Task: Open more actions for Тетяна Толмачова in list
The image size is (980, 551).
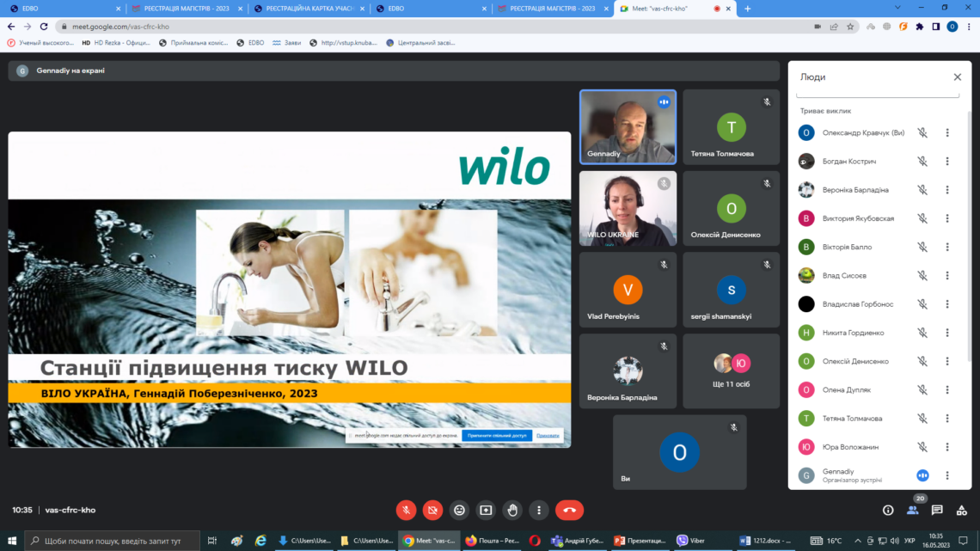Action: [x=947, y=419]
